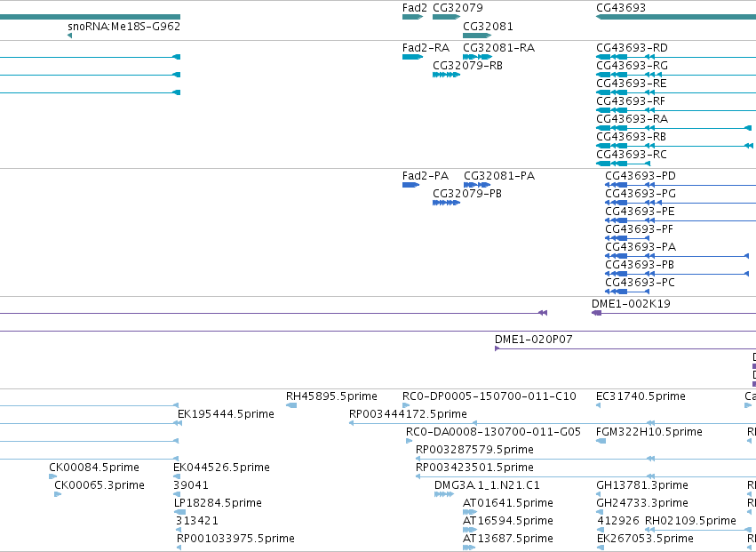Click EST EK267053.5prime
Screen dimensions: 756x552
pyautogui.click(x=645, y=539)
